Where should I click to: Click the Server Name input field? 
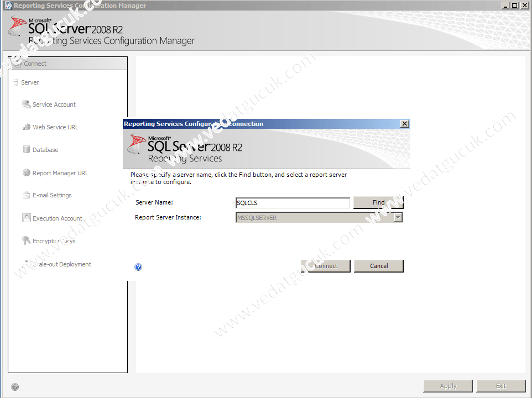click(293, 203)
